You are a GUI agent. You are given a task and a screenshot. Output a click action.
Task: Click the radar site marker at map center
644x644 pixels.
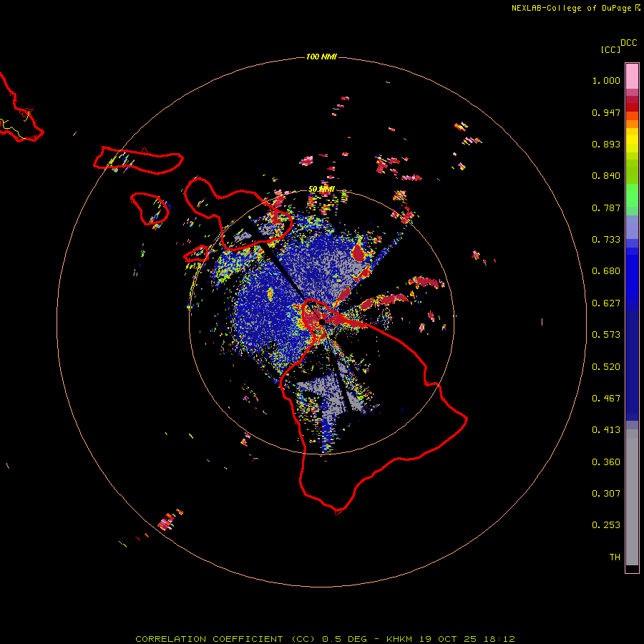[321, 321]
